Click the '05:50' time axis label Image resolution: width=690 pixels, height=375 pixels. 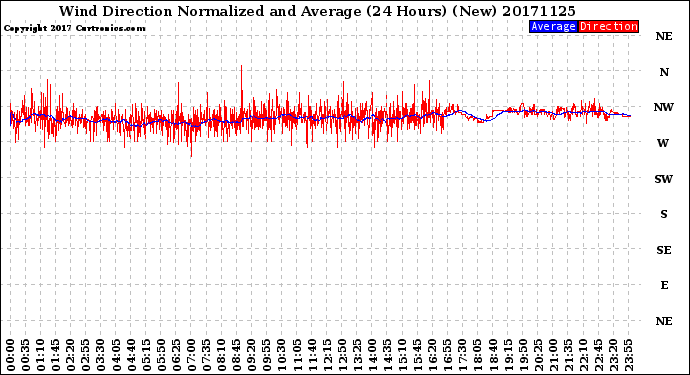[x=161, y=355]
